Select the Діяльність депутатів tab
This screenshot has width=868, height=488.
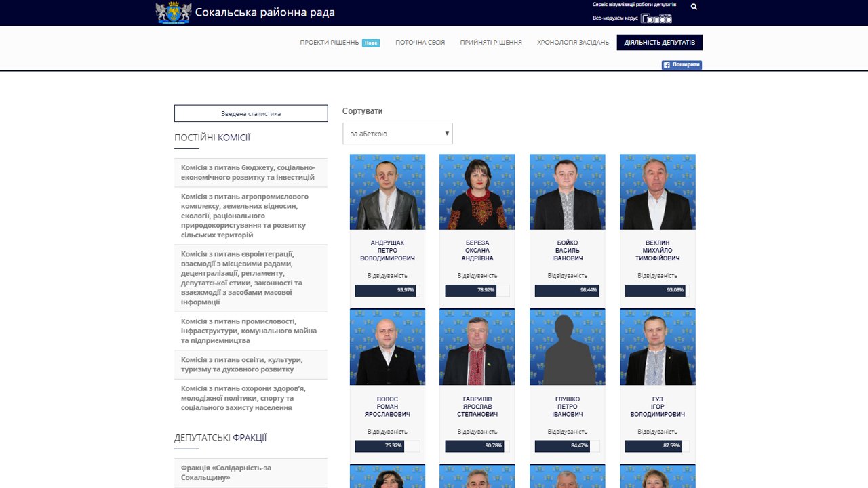tap(659, 43)
